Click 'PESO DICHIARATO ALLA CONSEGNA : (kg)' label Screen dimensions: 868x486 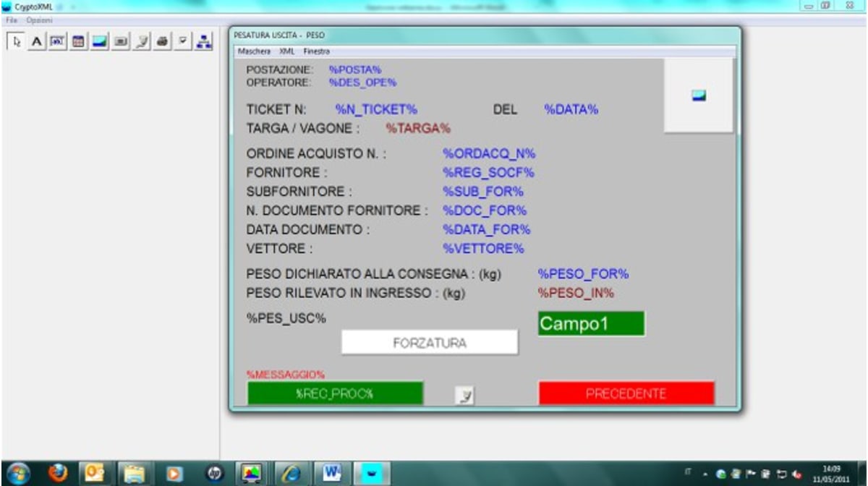[x=374, y=274]
